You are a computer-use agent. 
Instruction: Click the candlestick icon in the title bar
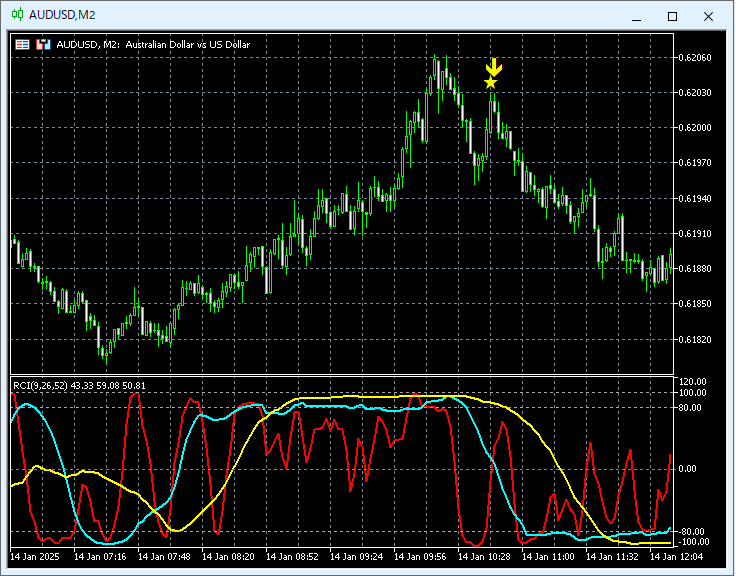[x=17, y=15]
